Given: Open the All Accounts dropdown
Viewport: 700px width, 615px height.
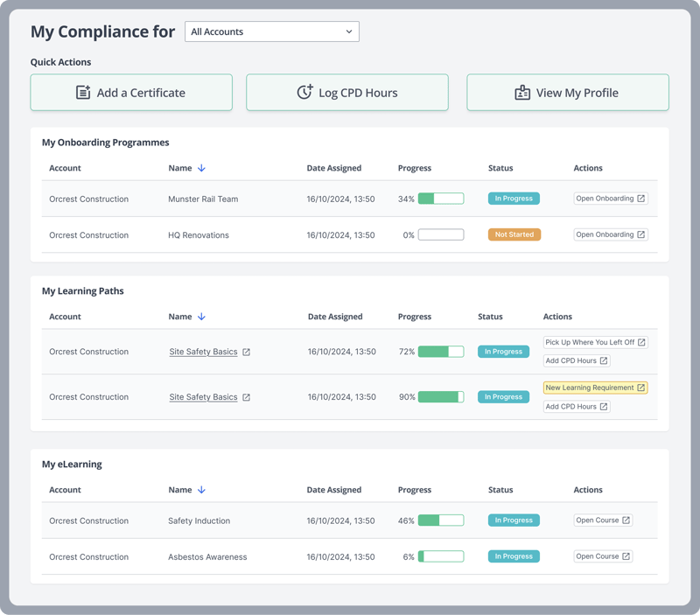Looking at the screenshot, I should (x=272, y=31).
